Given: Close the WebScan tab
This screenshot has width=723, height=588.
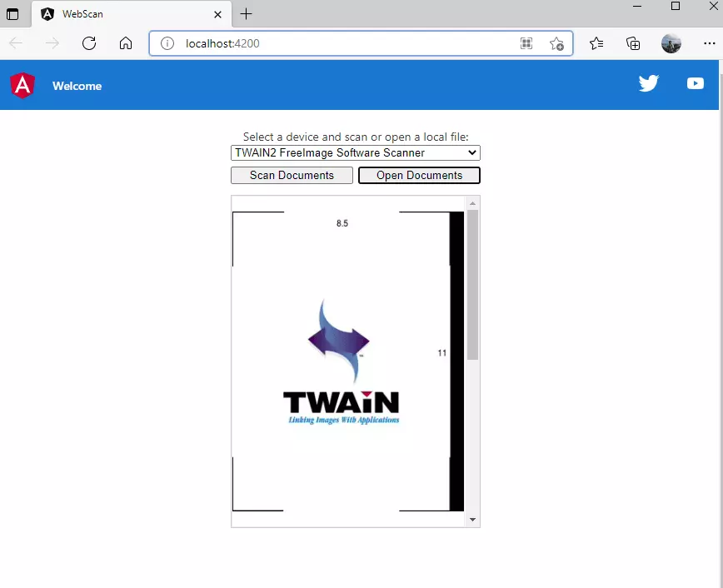Looking at the screenshot, I should pyautogui.click(x=217, y=14).
